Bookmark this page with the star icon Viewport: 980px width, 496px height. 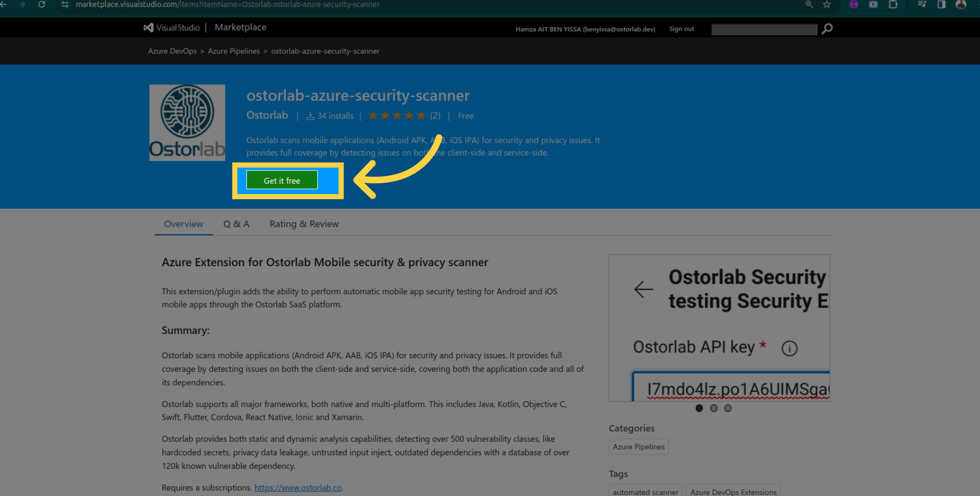click(x=827, y=5)
